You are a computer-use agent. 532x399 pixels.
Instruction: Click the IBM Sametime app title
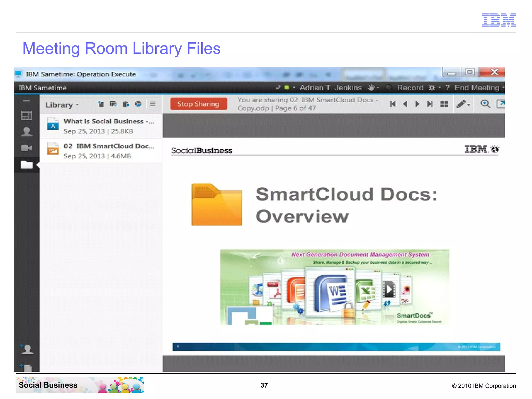(x=43, y=88)
